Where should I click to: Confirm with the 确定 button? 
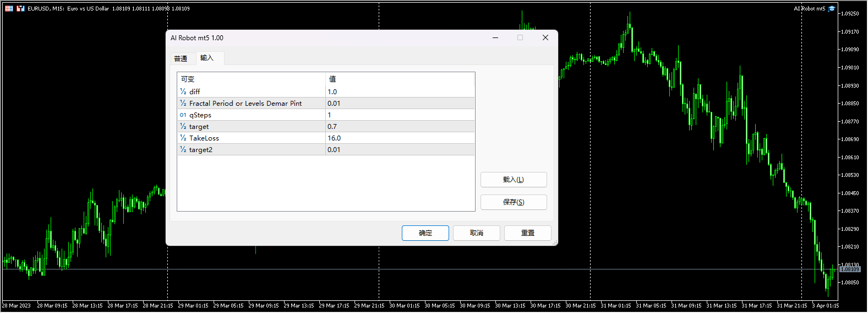click(425, 233)
